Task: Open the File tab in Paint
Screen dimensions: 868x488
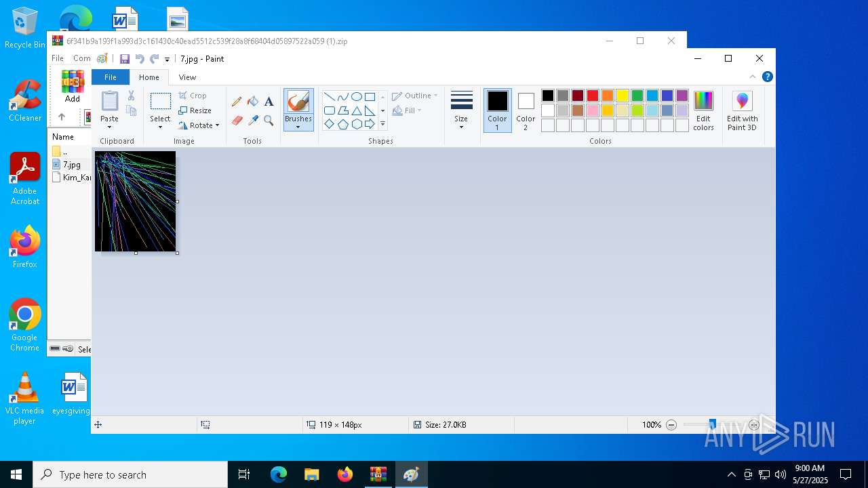Action: point(110,77)
